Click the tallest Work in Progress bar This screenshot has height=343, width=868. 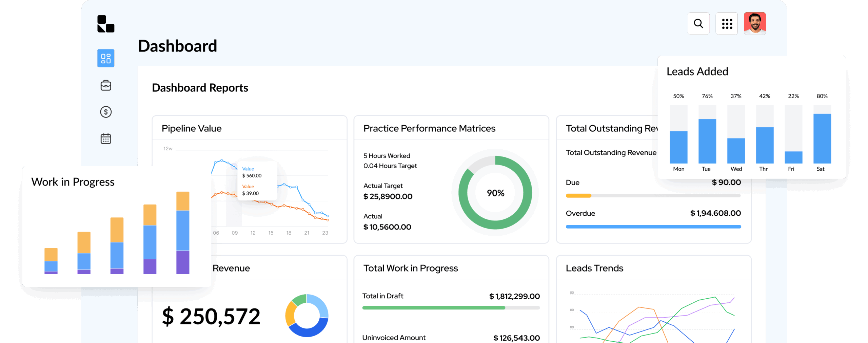tap(183, 233)
